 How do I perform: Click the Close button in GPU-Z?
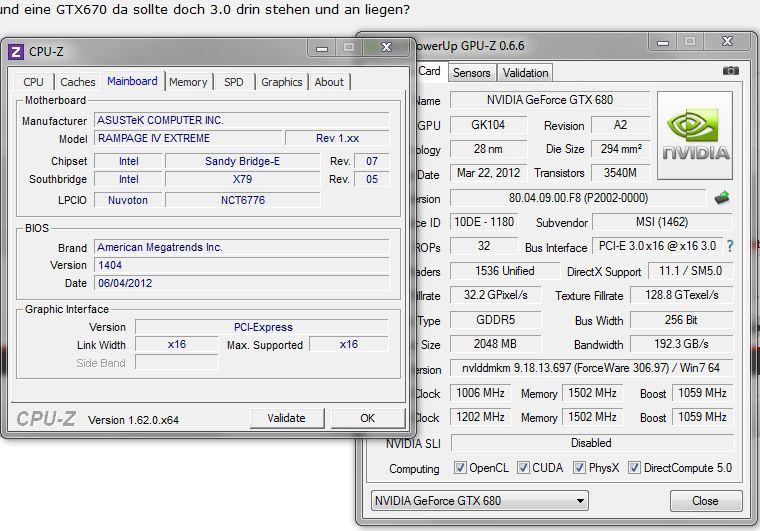pyautogui.click(x=705, y=500)
